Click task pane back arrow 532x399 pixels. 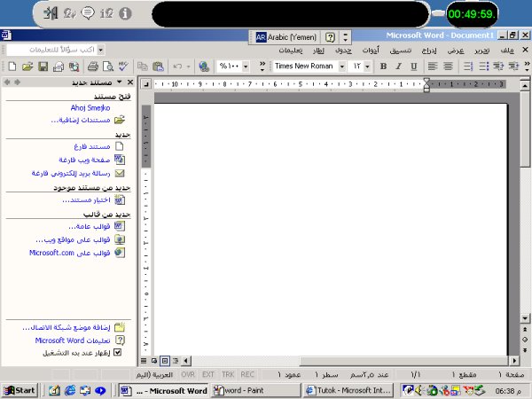[x=7, y=82]
